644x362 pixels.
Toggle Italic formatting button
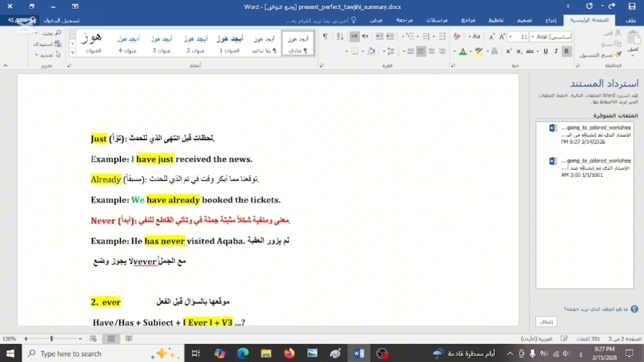click(x=556, y=51)
